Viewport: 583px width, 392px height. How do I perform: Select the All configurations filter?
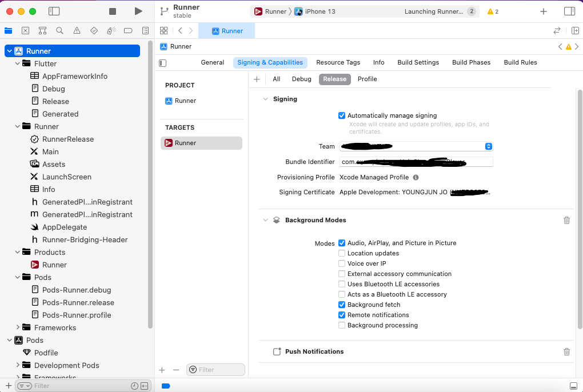pyautogui.click(x=276, y=79)
